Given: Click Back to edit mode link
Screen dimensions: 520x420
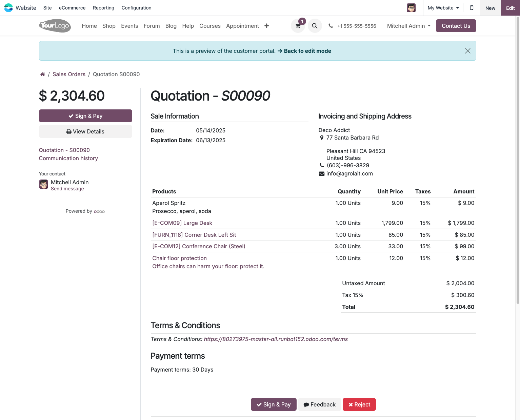Looking at the screenshot, I should (304, 51).
